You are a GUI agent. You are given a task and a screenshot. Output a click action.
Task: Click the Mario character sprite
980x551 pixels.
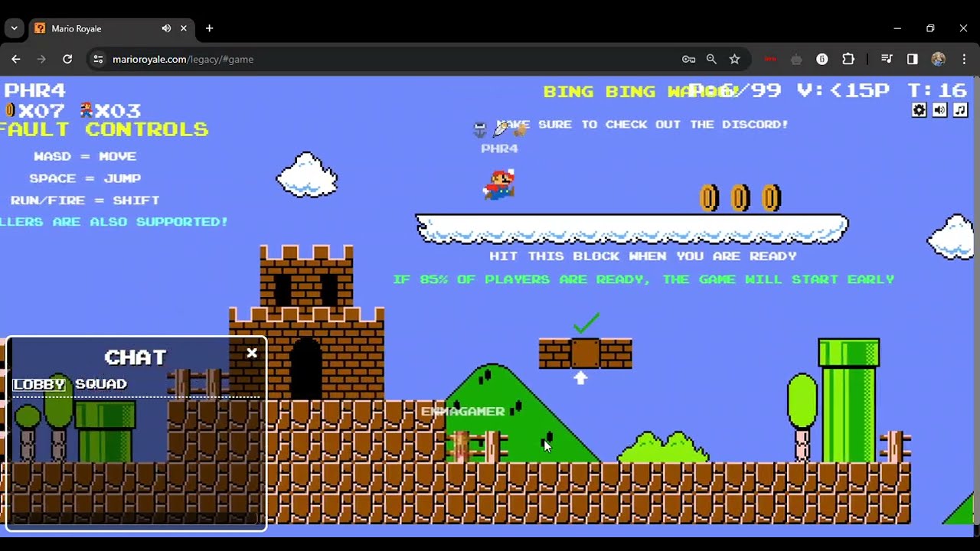click(x=499, y=184)
